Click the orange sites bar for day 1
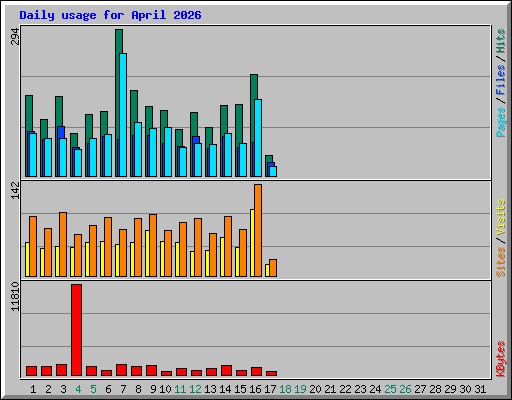The width and height of the screenshot is (512, 400). 33,246
